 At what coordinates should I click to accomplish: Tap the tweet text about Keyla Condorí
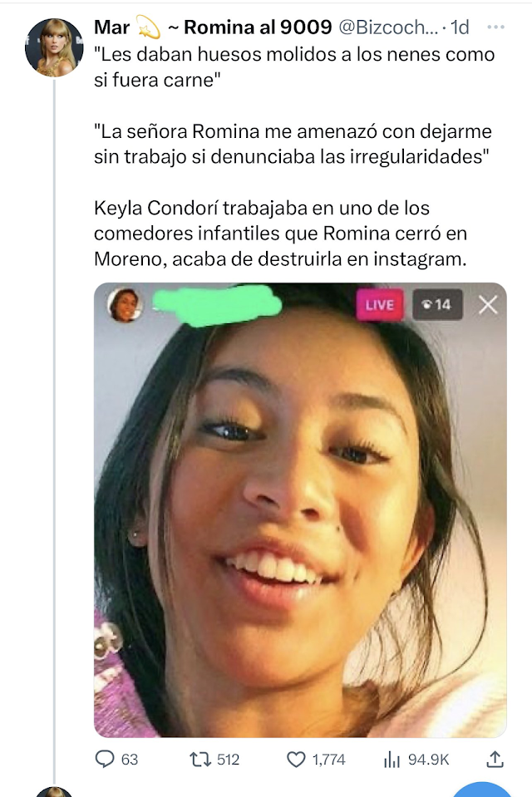point(280,234)
